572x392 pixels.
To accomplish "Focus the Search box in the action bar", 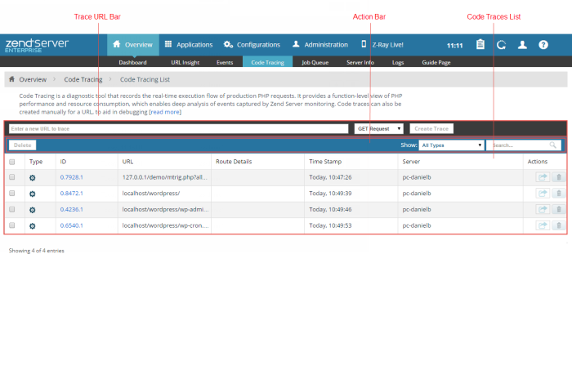I will pyautogui.click(x=519, y=145).
